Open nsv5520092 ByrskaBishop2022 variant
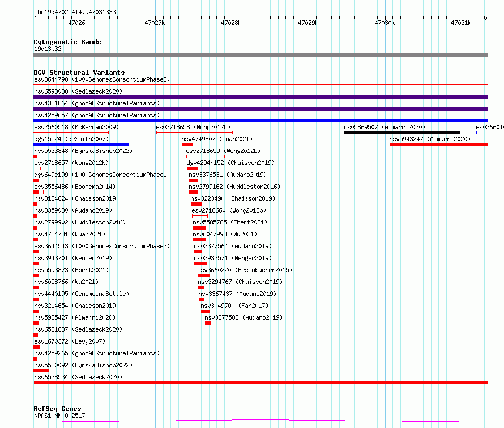Viewport: 504px width, 428px height. (83, 365)
